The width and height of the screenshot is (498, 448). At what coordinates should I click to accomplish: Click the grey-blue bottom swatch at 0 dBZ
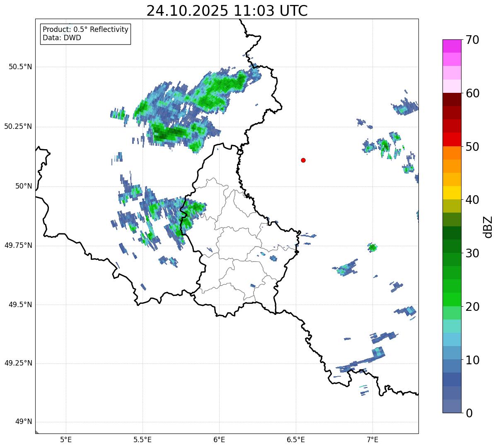[x=452, y=406]
